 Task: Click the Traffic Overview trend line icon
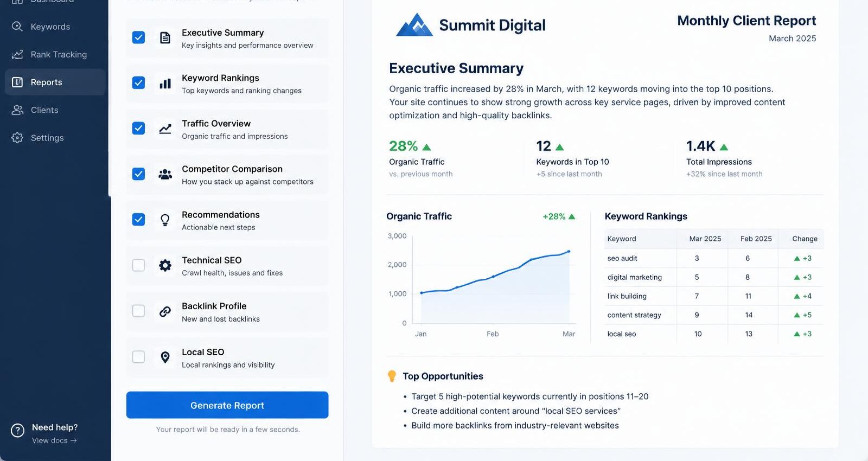pos(165,129)
